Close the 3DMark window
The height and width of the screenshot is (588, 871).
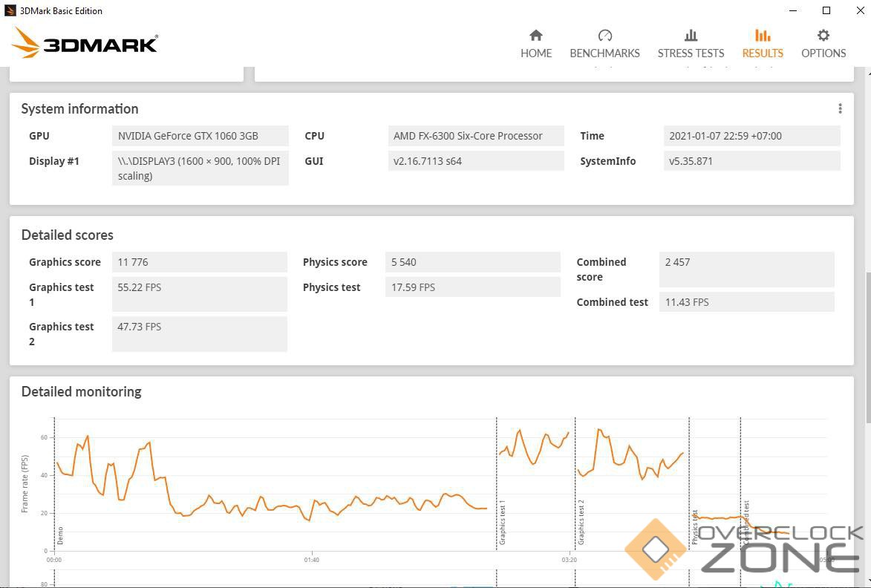pyautogui.click(x=860, y=10)
